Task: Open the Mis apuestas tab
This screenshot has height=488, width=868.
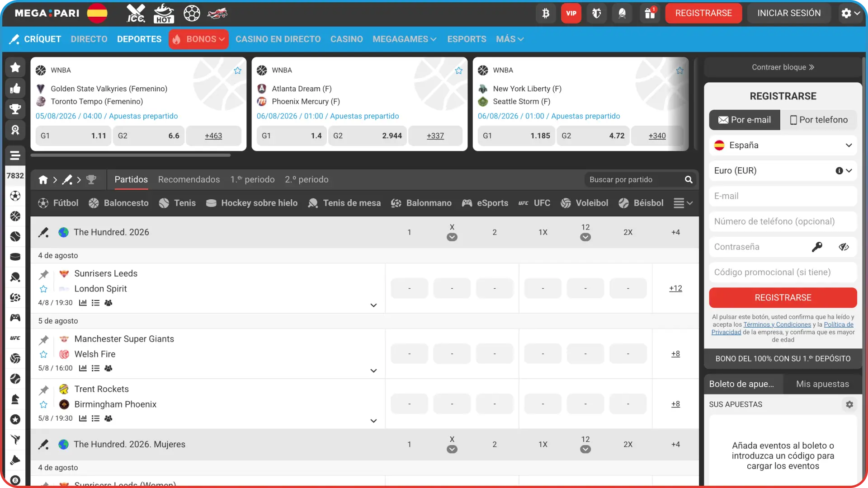Action: click(822, 384)
